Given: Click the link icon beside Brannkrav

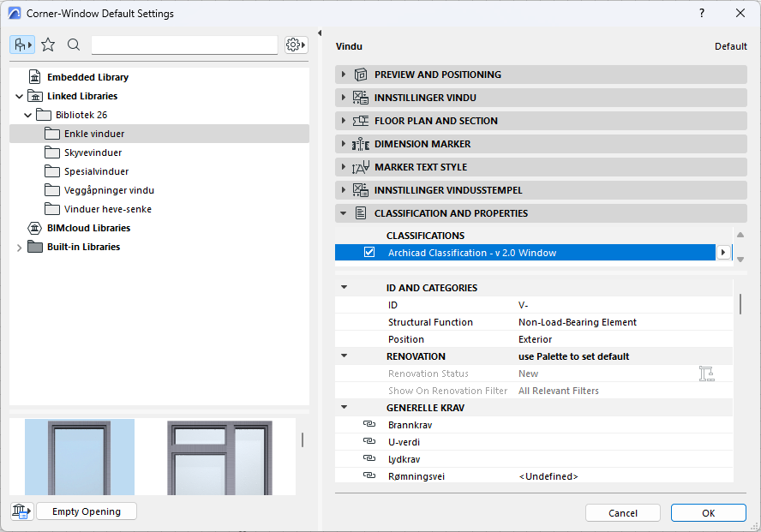Looking at the screenshot, I should [369, 425].
